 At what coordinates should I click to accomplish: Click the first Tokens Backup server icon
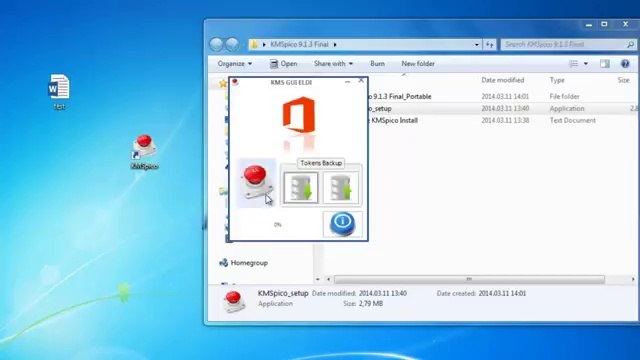click(x=301, y=188)
